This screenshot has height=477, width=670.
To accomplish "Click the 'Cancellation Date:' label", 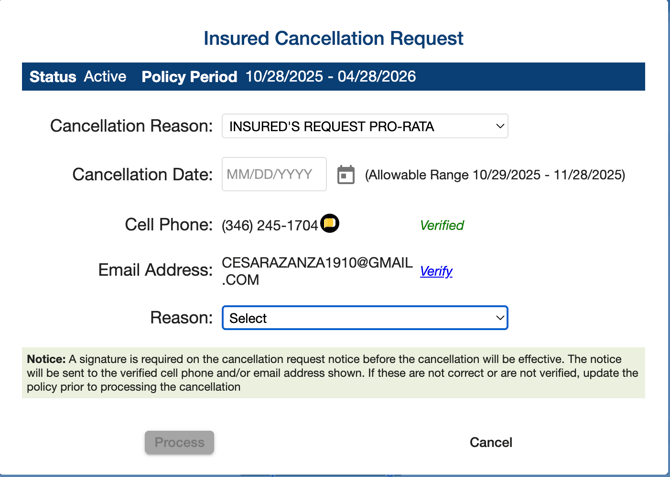I will (143, 175).
